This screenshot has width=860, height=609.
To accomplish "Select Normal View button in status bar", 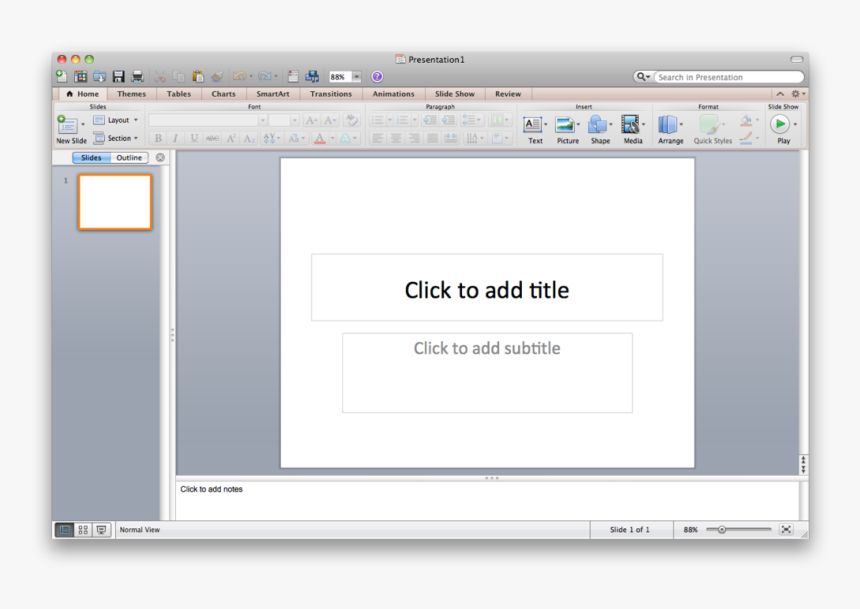I will click(65, 530).
